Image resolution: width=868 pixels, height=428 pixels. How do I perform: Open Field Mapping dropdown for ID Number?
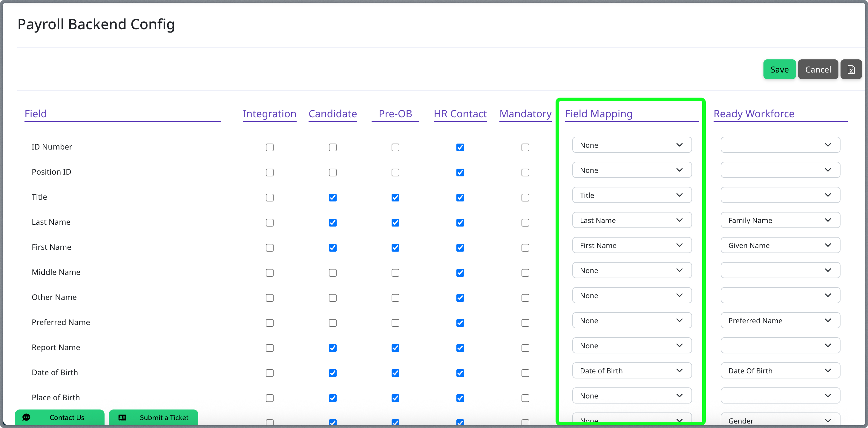click(631, 145)
